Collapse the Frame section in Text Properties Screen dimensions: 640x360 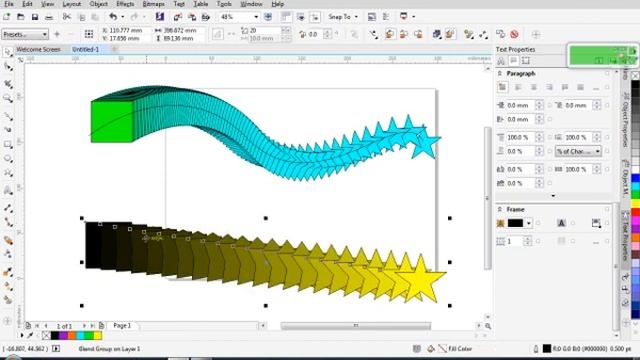[x=500, y=209]
